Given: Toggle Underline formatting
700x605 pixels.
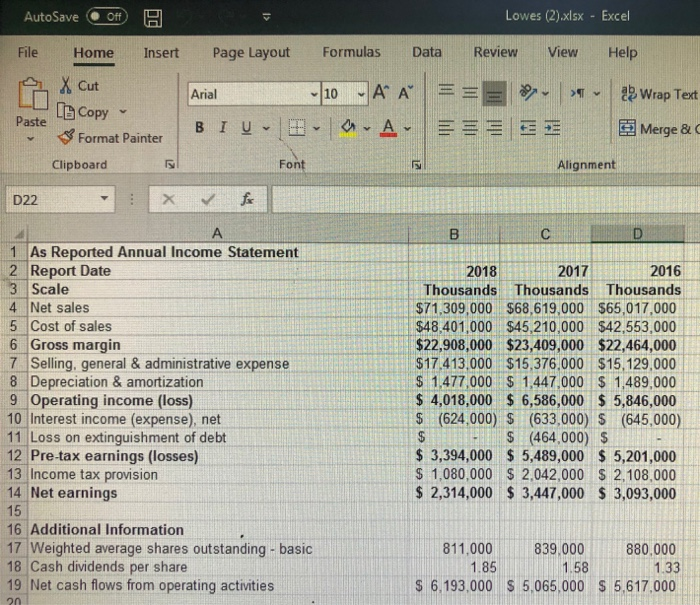Looking at the screenshot, I should click(x=246, y=128).
